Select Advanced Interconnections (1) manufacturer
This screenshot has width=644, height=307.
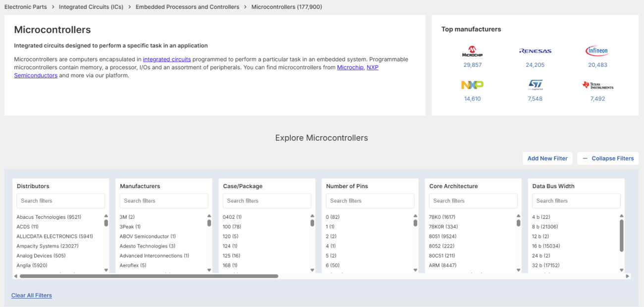point(154,256)
